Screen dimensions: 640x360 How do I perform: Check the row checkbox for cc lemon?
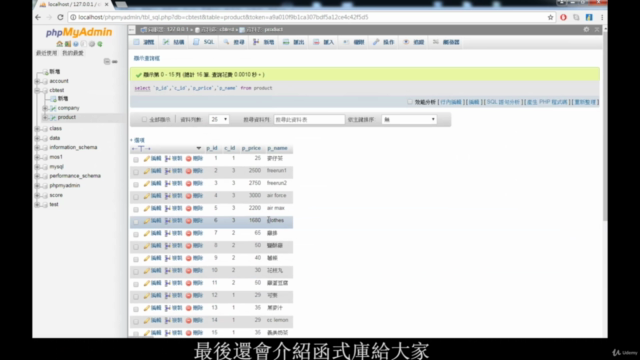pos(136,321)
